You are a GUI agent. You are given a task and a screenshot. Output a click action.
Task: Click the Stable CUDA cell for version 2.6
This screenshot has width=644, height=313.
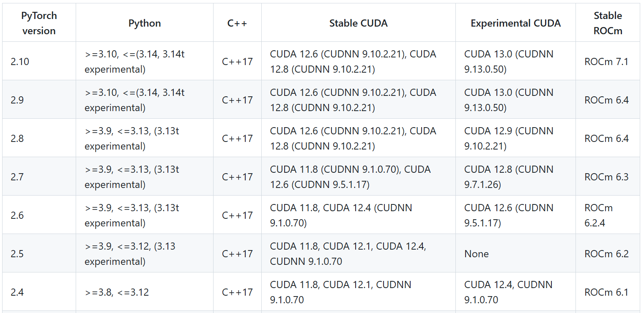pyautogui.click(x=341, y=215)
